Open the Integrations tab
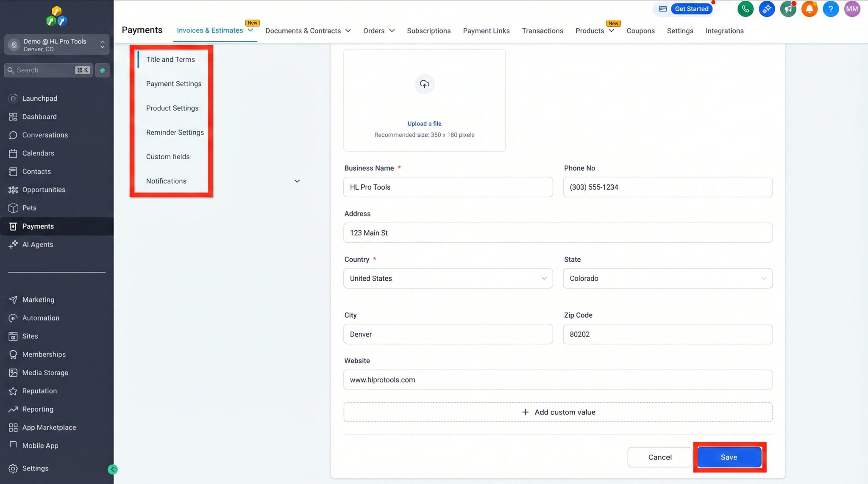The image size is (868, 484). [724, 31]
